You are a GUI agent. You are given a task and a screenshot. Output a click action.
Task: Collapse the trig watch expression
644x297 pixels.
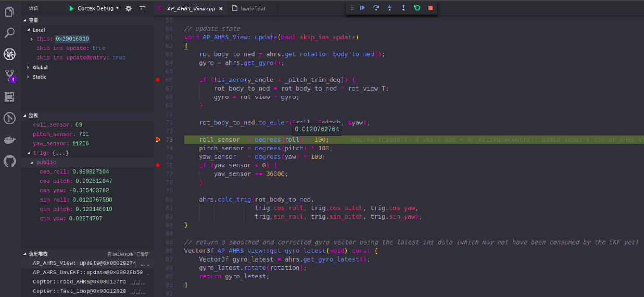pos(29,153)
